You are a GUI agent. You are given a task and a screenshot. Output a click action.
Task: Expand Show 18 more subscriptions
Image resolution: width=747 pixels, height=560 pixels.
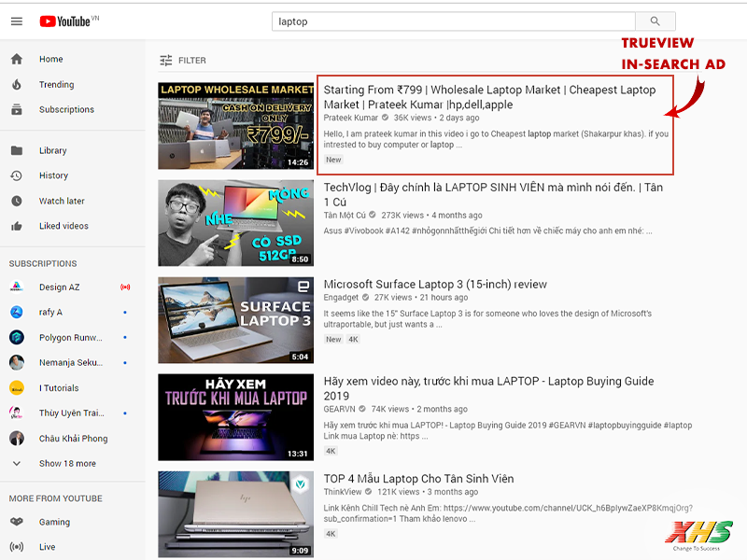[66, 463]
